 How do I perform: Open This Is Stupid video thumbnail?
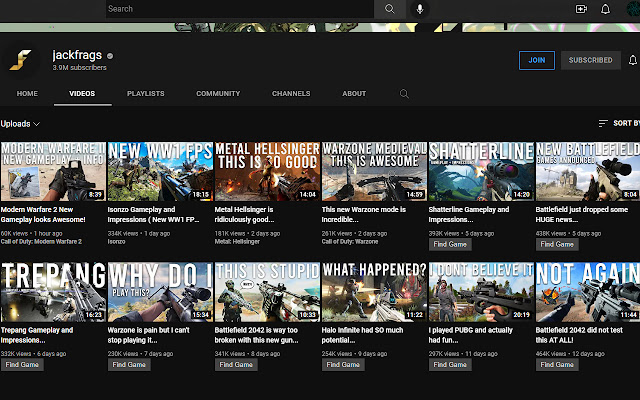tap(267, 292)
